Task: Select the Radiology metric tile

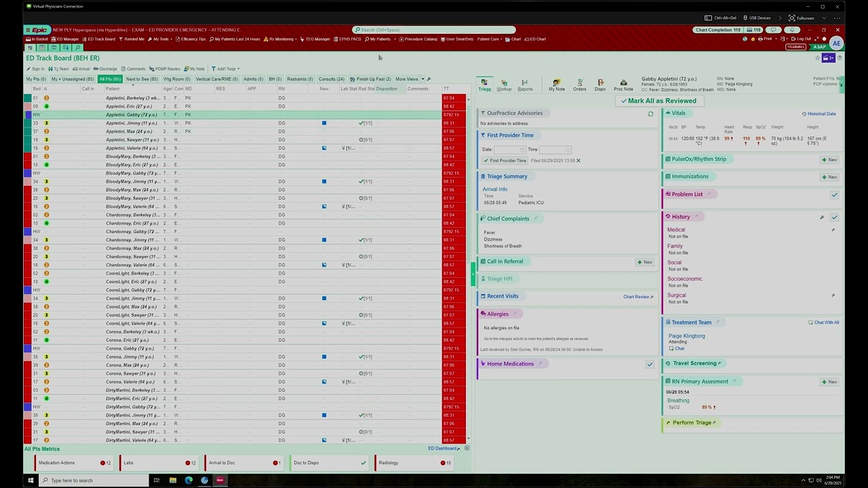Action: (x=414, y=463)
